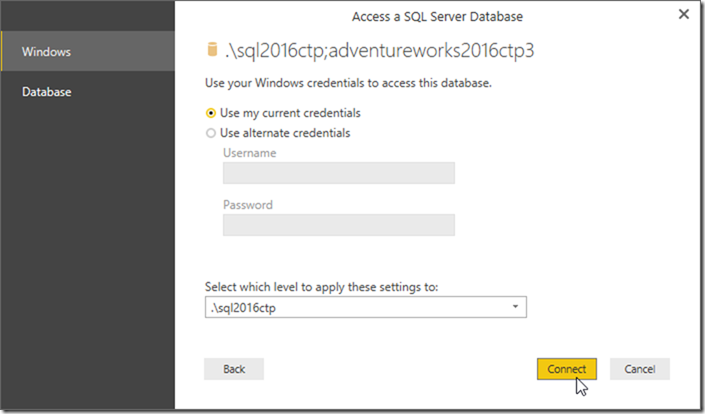
Task: Click 'Use your Windows credentials' description text
Action: point(348,83)
